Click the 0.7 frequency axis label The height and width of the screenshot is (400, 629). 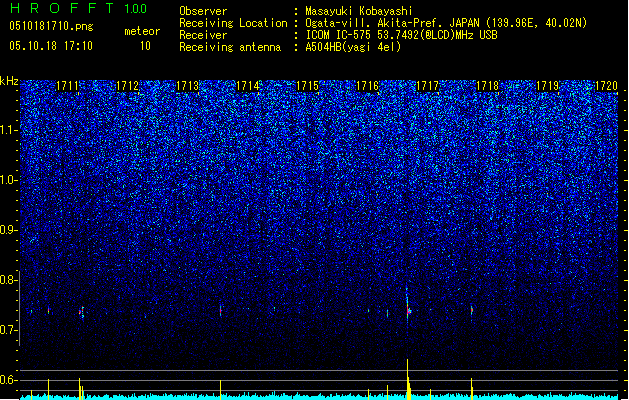pos(8,330)
